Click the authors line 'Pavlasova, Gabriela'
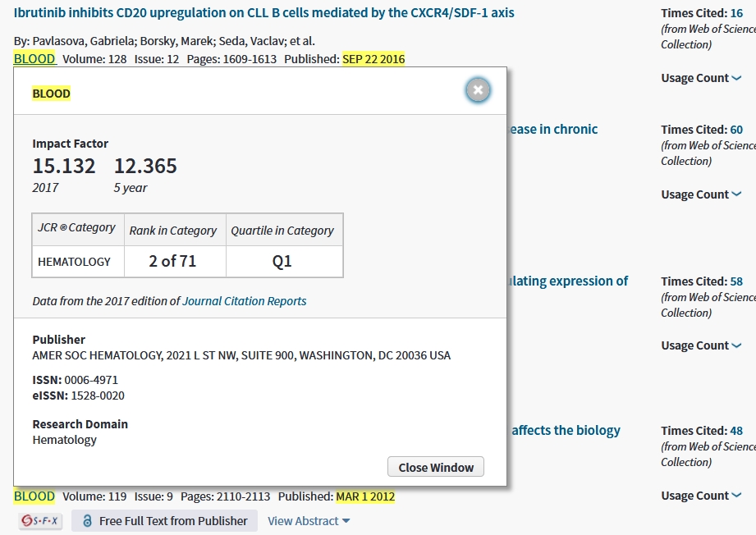Screen dimensions: 756x535 pyautogui.click(x=84, y=41)
